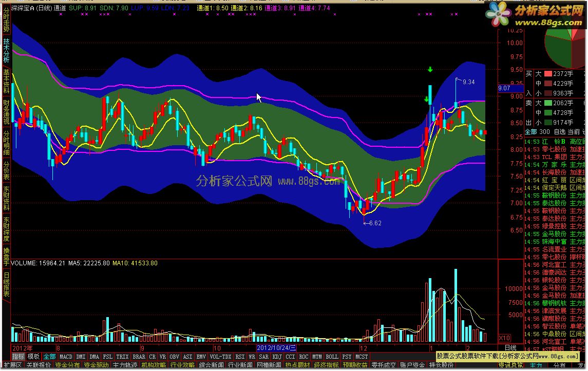Switch indicator to VOL-TDX
This screenshot has width=588, height=371.
(x=220, y=357)
